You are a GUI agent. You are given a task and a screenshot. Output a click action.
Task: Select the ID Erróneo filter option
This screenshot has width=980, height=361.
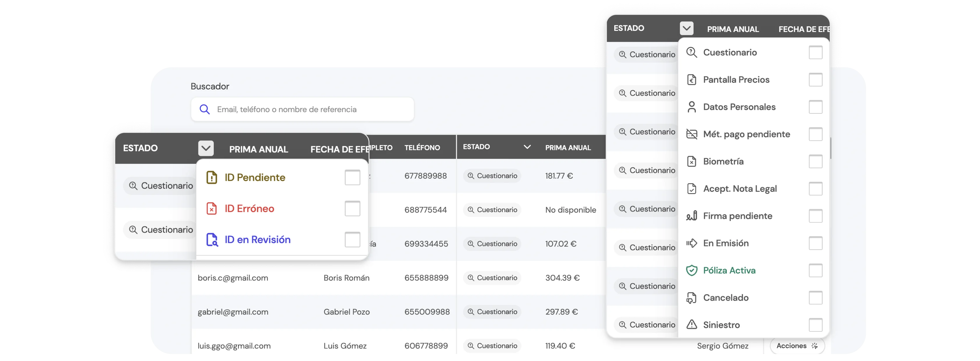pos(282,209)
